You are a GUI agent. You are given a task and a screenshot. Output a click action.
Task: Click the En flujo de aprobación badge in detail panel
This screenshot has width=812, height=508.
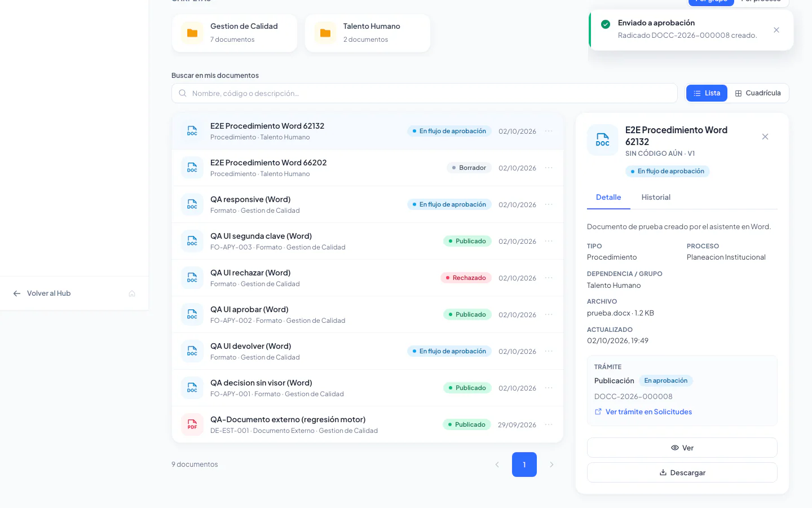[668, 171]
